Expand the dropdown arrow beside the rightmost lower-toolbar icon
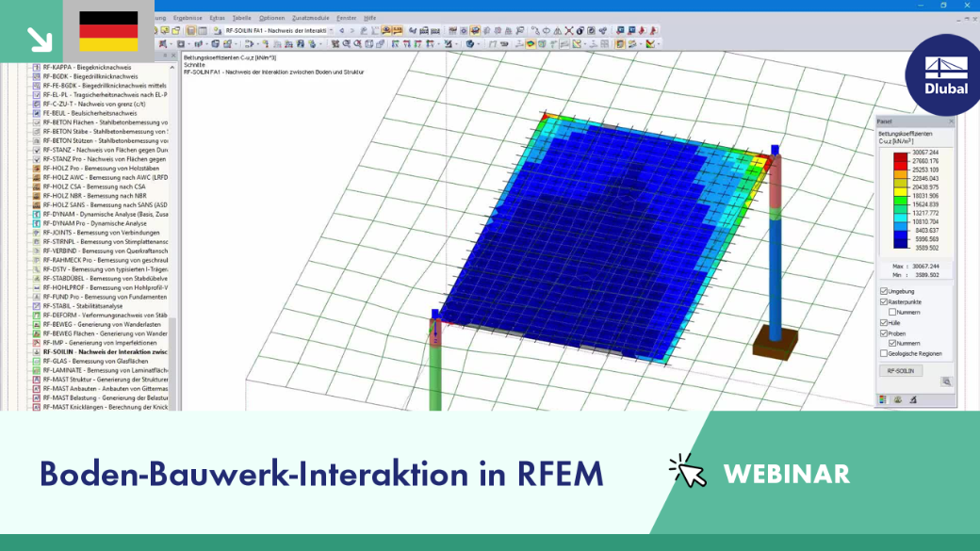Image resolution: width=980 pixels, height=551 pixels. click(x=658, y=44)
